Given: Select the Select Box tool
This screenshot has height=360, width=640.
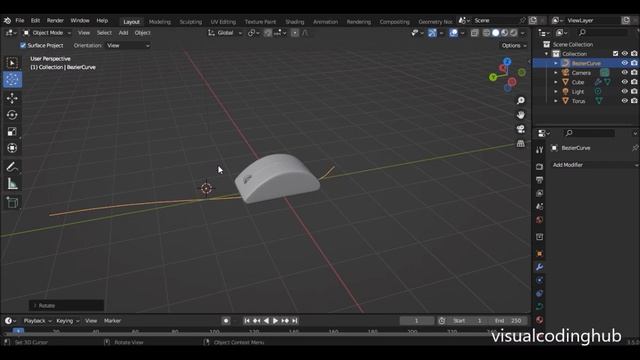Looking at the screenshot, I should pos(12,63).
